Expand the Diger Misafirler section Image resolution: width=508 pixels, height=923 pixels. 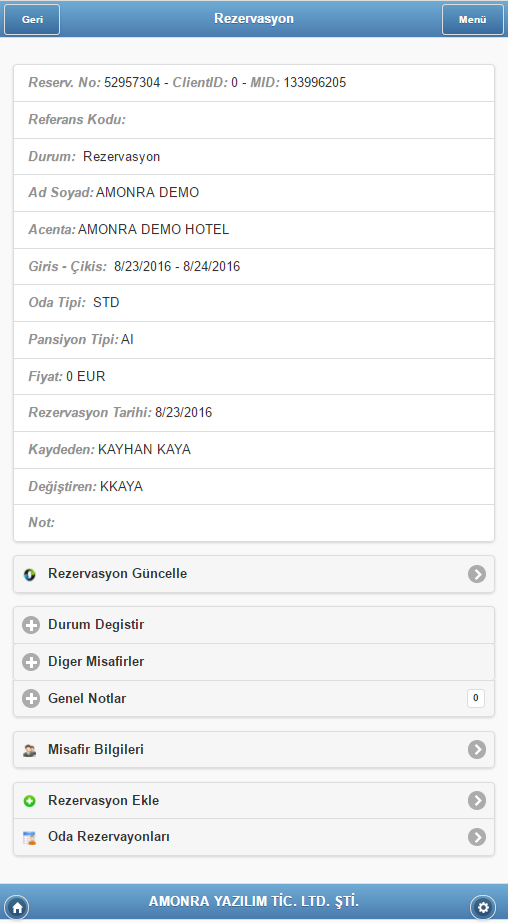pos(254,662)
